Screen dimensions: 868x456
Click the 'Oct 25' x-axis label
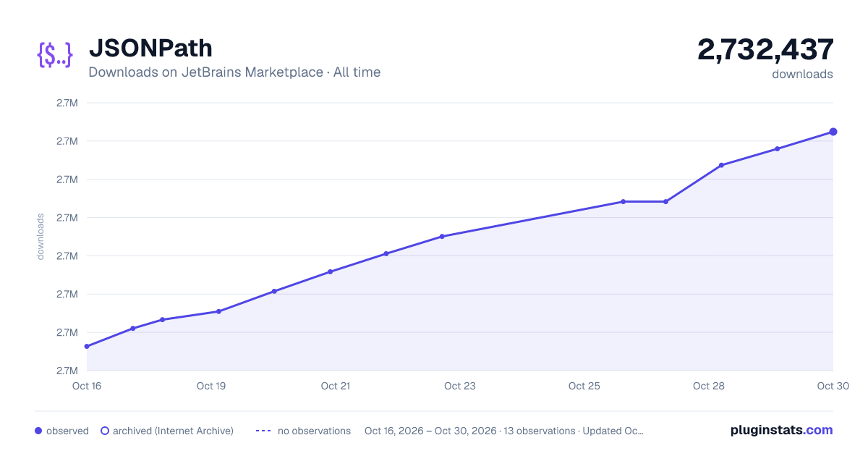(584, 386)
